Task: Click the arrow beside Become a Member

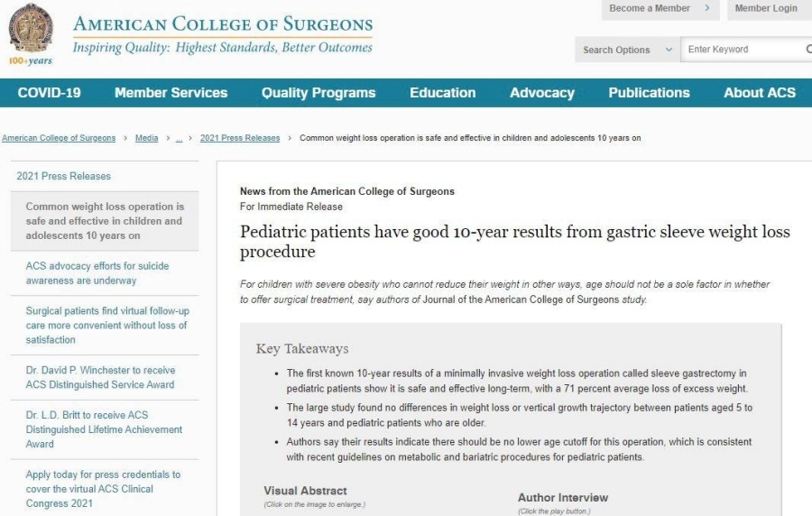Action: 706,9
